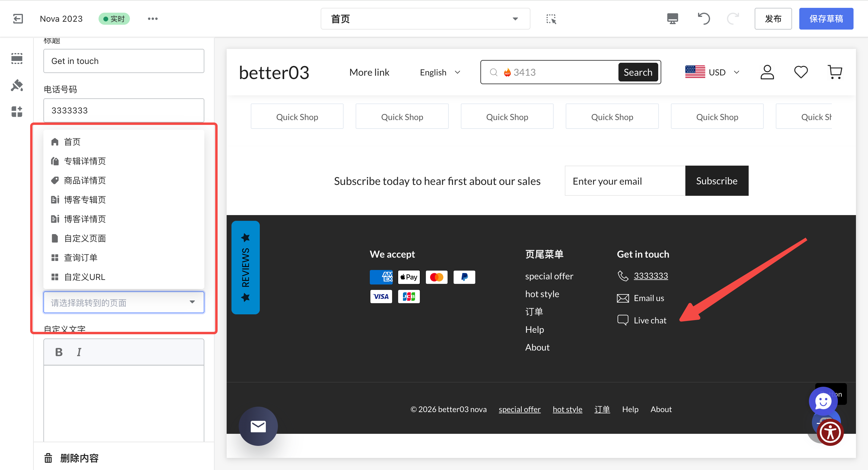
Task: Click the element inspector selection icon
Action: point(551,19)
